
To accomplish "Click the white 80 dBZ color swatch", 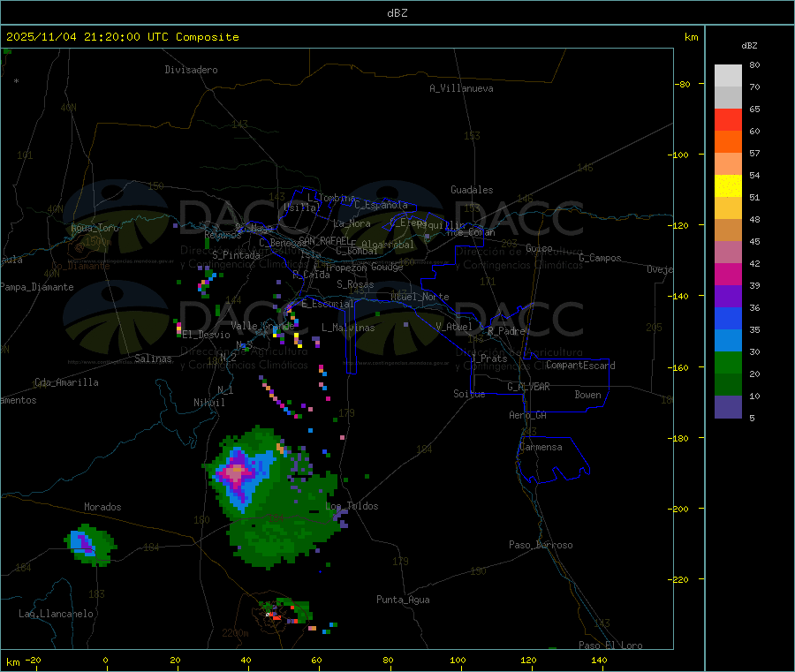I will click(728, 76).
